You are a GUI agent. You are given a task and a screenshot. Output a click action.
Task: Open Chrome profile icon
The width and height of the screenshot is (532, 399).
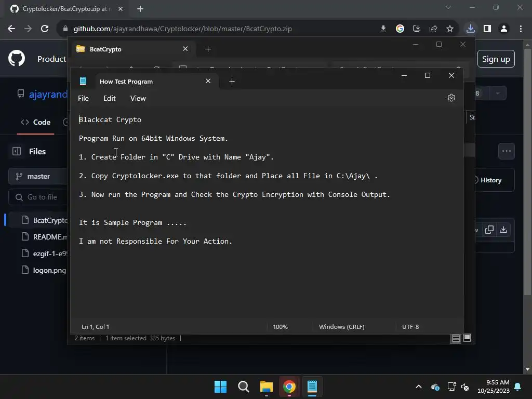(x=504, y=29)
